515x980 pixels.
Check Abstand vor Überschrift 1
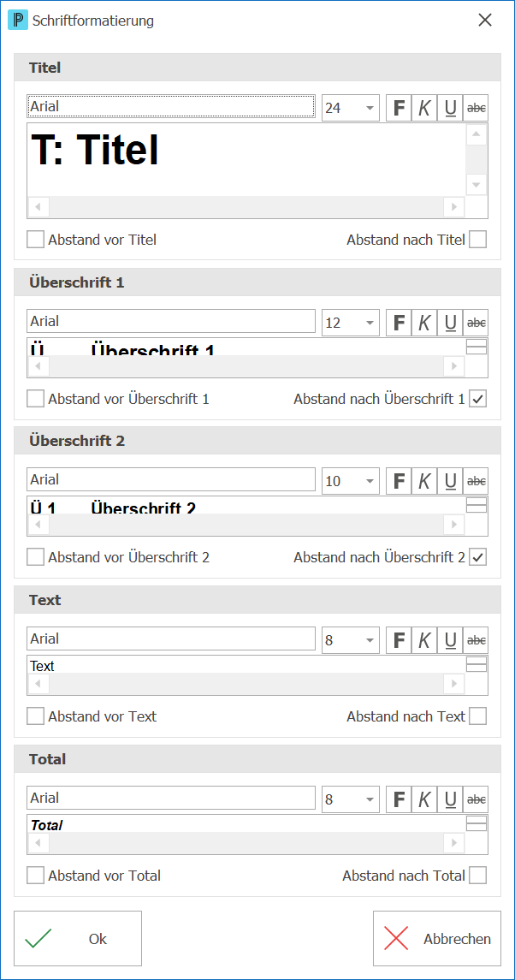coord(36,400)
